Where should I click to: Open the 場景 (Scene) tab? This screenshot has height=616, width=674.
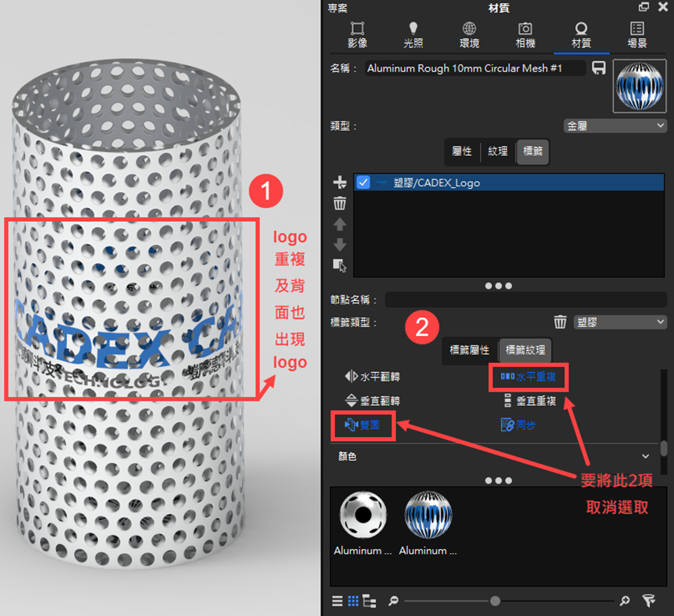click(637, 35)
